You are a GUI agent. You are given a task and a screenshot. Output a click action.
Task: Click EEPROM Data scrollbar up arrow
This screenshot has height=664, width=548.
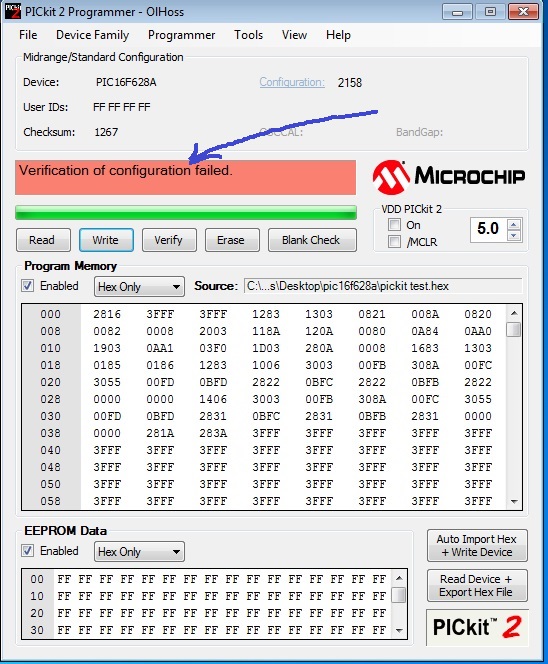(399, 578)
